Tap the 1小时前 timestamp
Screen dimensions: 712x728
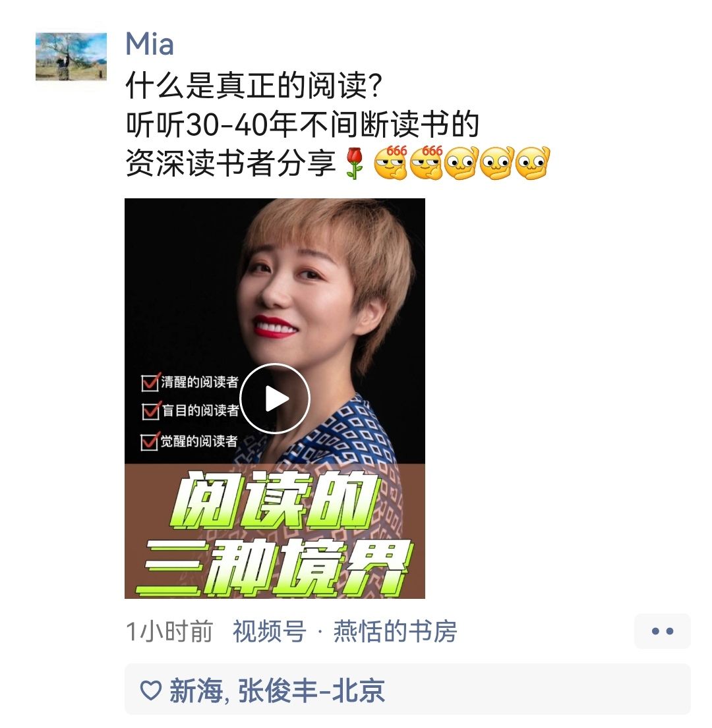169,631
